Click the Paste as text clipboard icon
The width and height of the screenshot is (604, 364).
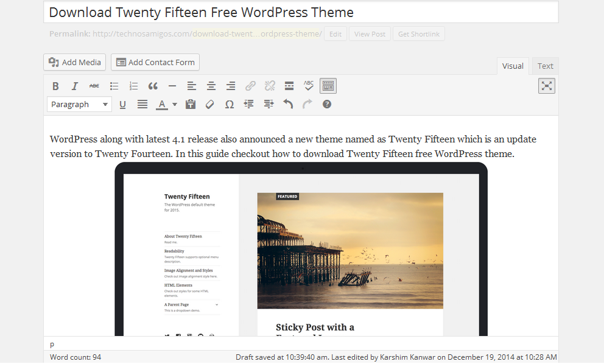(x=191, y=104)
